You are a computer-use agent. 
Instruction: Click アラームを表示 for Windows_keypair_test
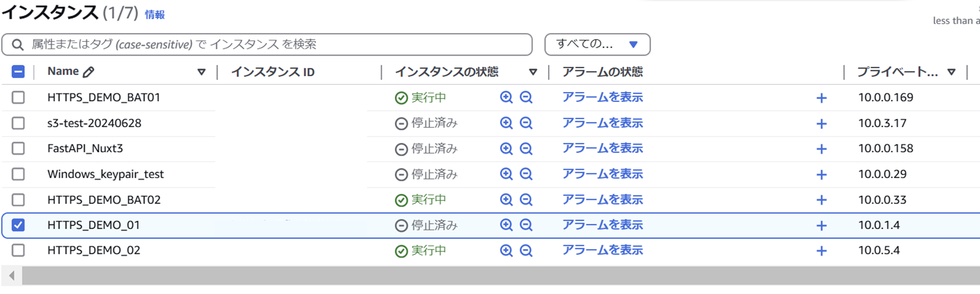[602, 173]
